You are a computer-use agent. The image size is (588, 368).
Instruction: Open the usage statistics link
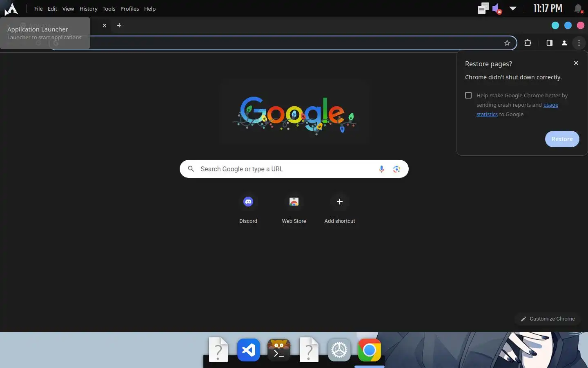click(x=551, y=105)
